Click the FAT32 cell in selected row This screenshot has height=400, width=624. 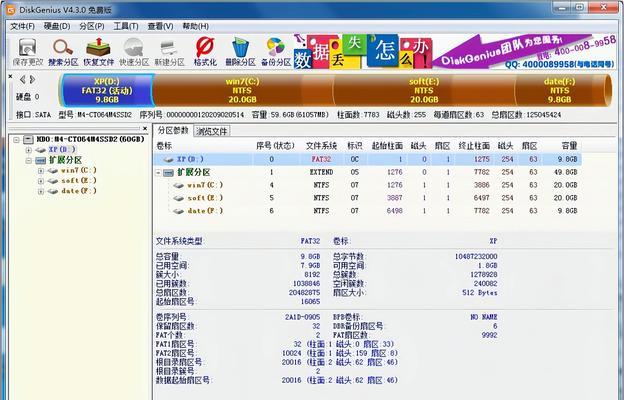[322, 159]
